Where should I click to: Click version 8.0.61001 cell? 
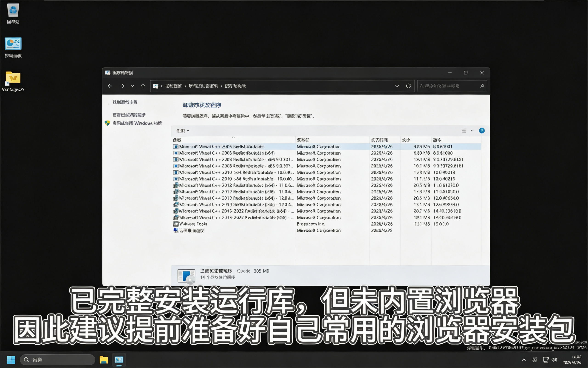[x=443, y=147]
